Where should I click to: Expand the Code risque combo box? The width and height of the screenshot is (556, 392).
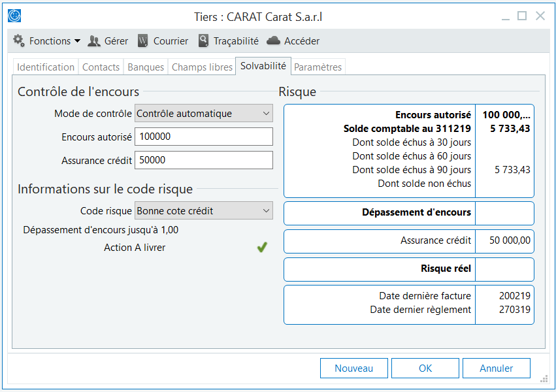[x=266, y=211]
